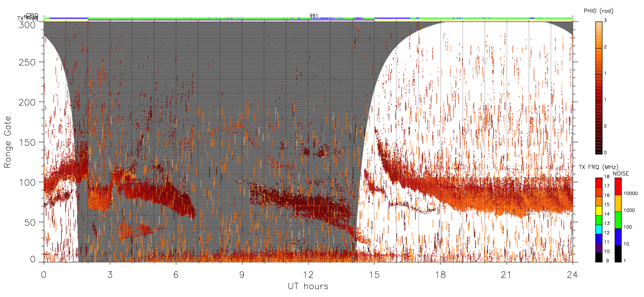Select the black NOISE swatch 1–10

pos(618,254)
